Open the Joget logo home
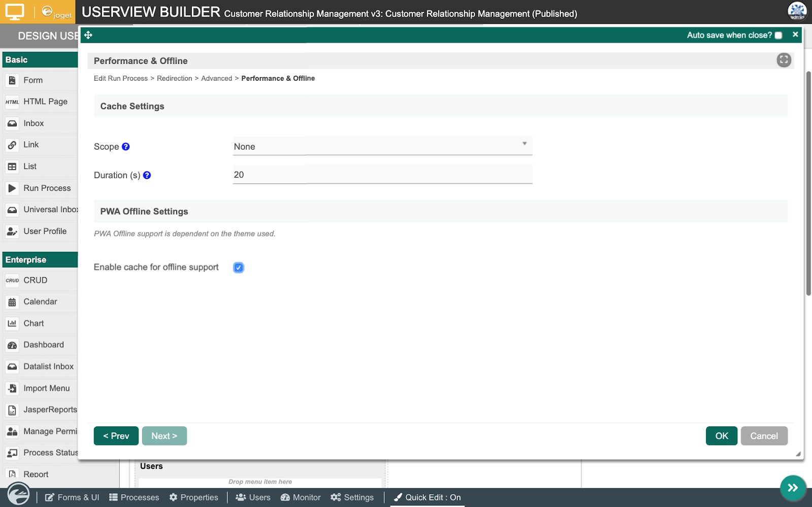This screenshot has height=507, width=812. [x=56, y=12]
